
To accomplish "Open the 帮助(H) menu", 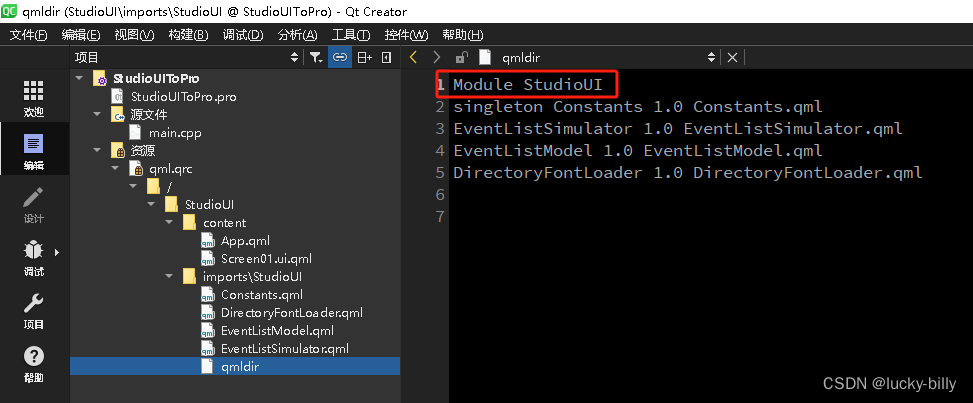I will tap(462, 35).
